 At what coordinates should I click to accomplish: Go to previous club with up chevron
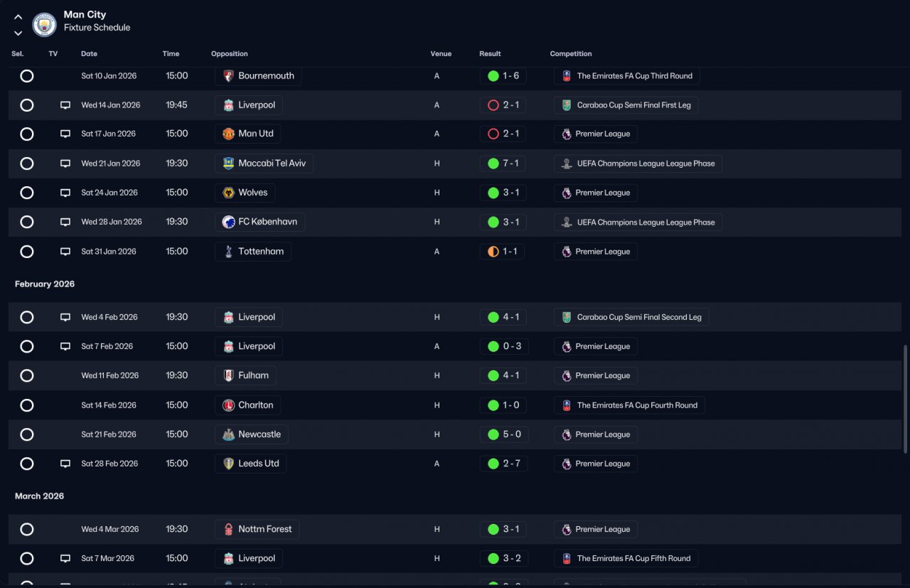[18, 17]
